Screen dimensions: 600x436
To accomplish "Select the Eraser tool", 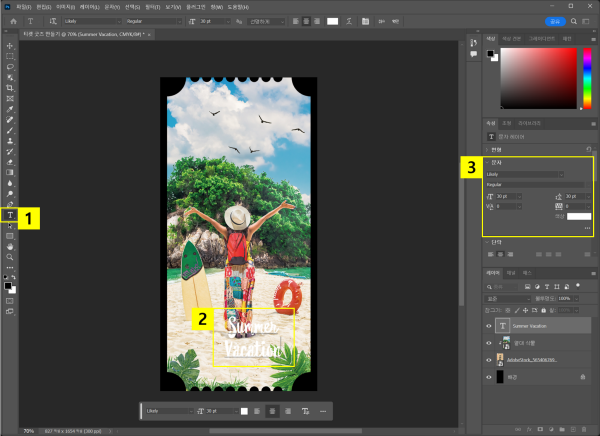I will click(10, 162).
